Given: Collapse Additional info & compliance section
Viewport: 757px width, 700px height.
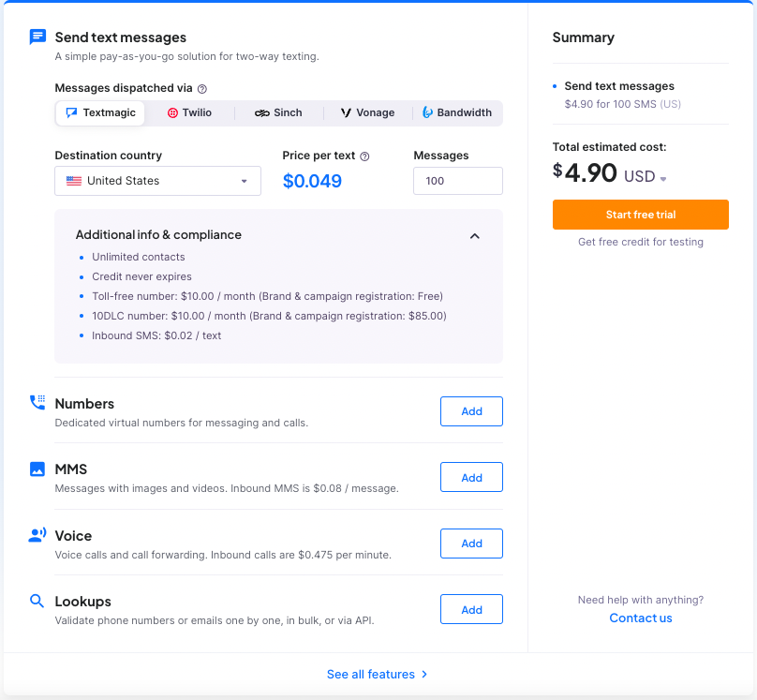Looking at the screenshot, I should click(x=475, y=236).
